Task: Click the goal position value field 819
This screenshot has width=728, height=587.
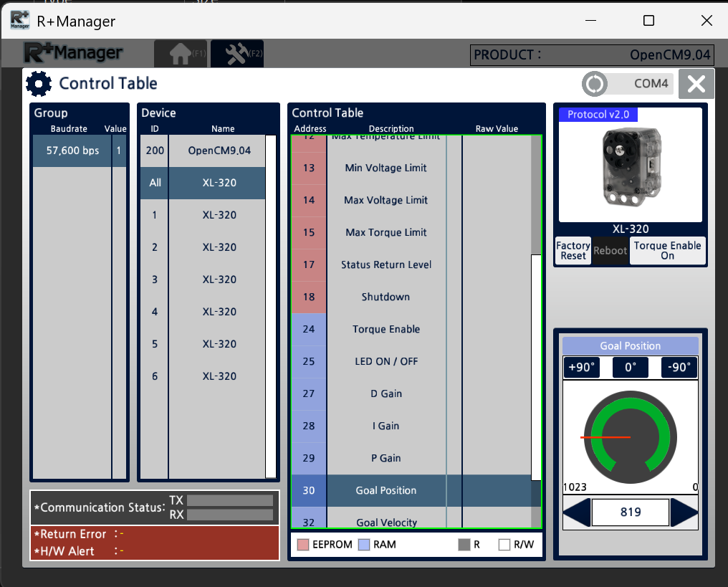Action: [x=631, y=512]
